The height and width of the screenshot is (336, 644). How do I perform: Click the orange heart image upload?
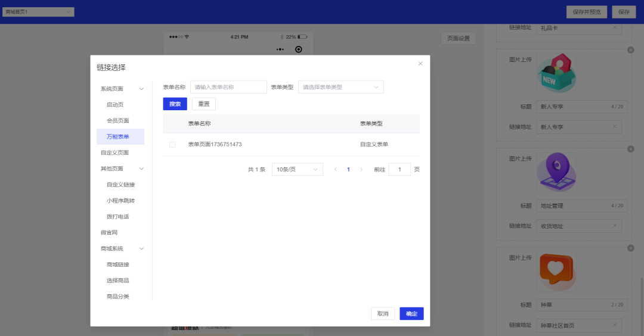[556, 272]
